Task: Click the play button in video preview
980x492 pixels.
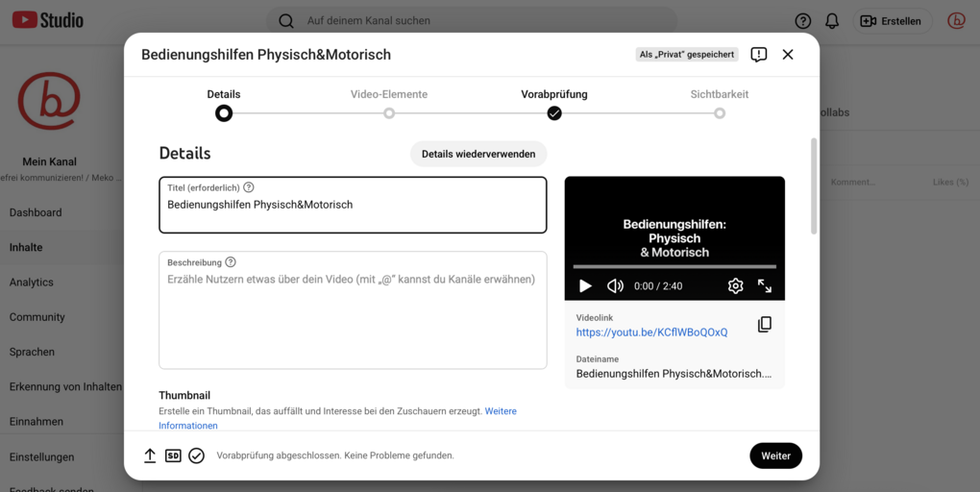Action: pos(585,286)
